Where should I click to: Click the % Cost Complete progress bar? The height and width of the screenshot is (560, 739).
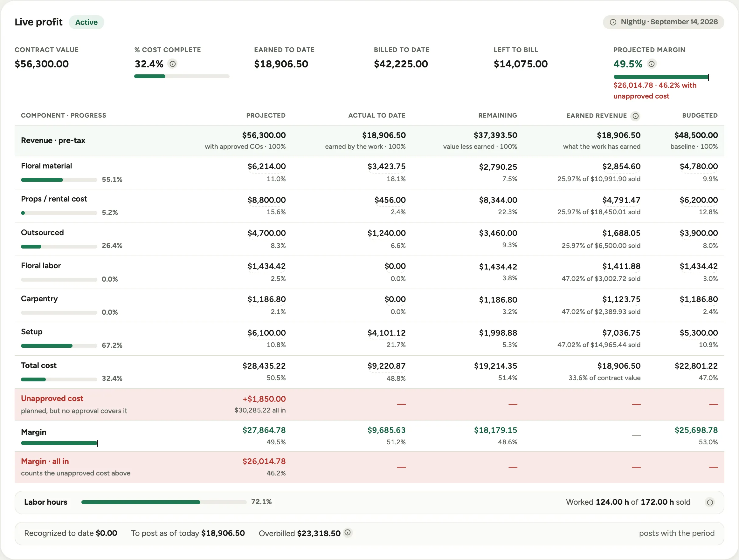182,77
